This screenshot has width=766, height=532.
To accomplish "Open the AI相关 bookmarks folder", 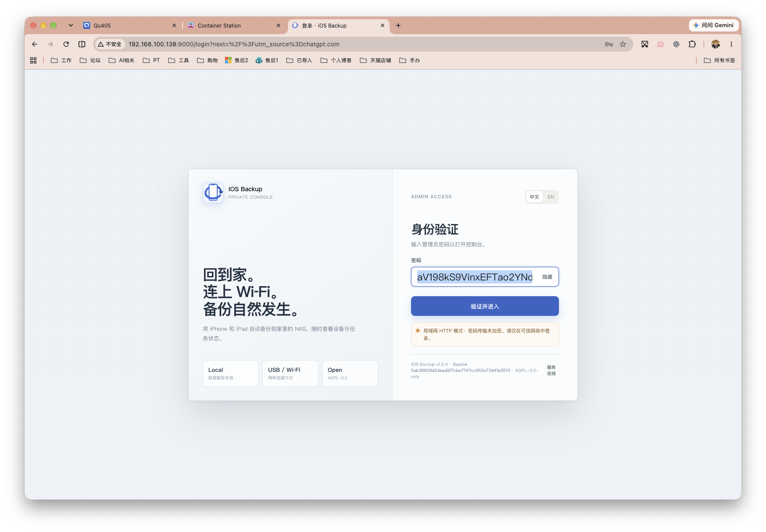I will click(122, 60).
